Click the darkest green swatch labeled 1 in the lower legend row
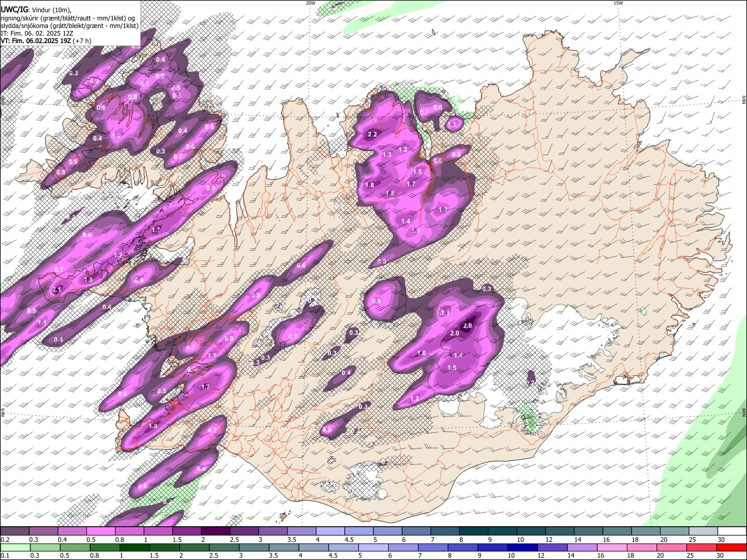The width and height of the screenshot is (747, 560). (x=134, y=547)
